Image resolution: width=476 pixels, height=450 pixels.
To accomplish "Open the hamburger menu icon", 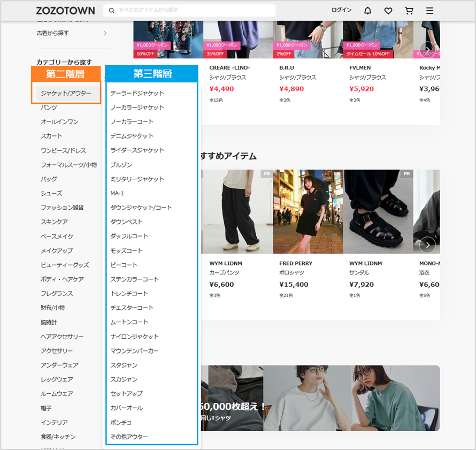I will (429, 11).
